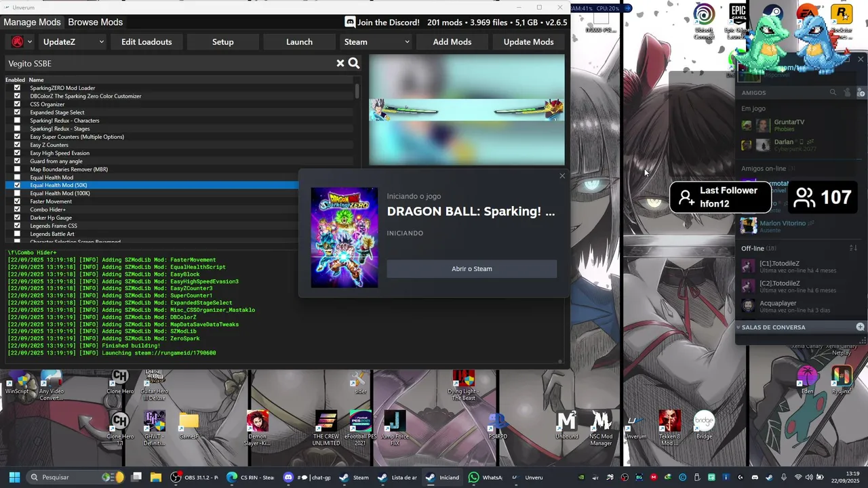The image size is (868, 488).
Task: Run search with the magnifier icon
Action: pyautogui.click(x=354, y=63)
